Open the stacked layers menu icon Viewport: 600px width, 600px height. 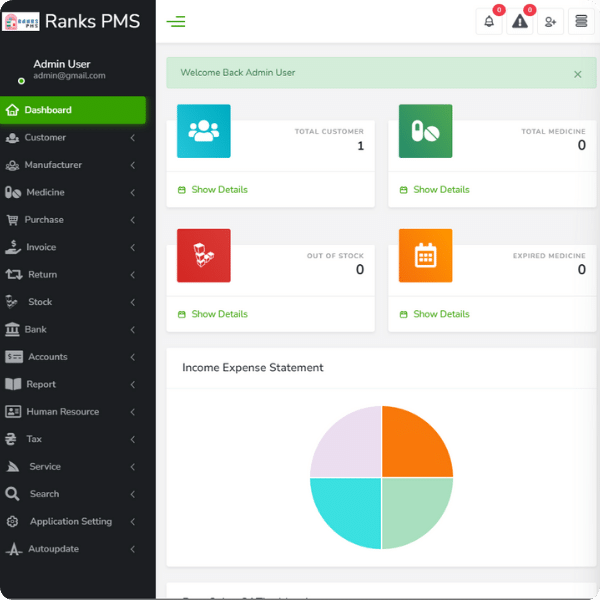pos(581,22)
